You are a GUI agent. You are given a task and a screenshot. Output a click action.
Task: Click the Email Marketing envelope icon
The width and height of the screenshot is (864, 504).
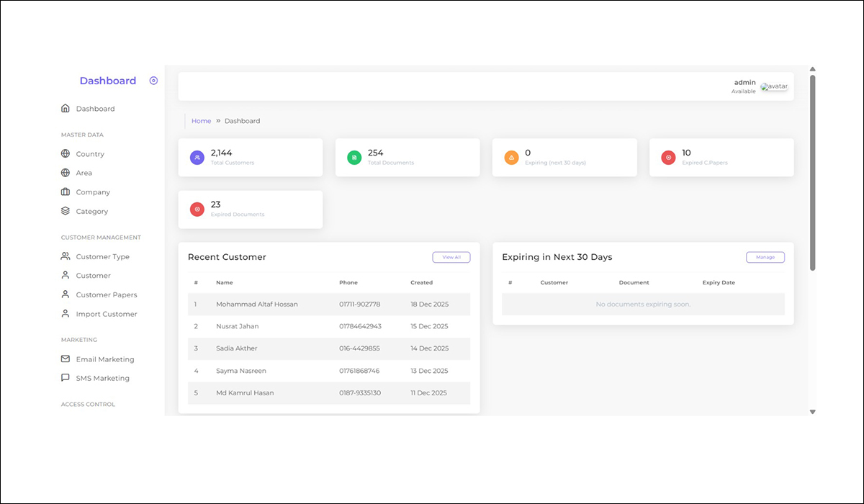click(66, 359)
